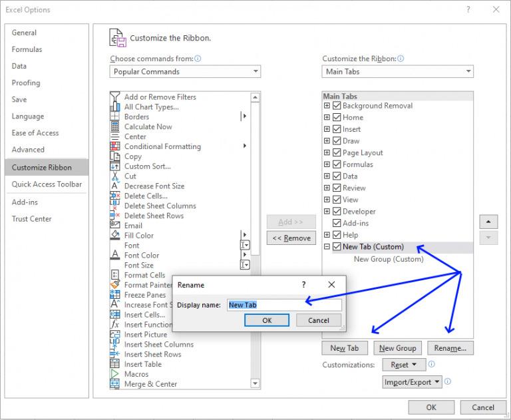Screen dimensions: 511x420
Task: Click the Delete Cells icon
Action: pos(114,196)
